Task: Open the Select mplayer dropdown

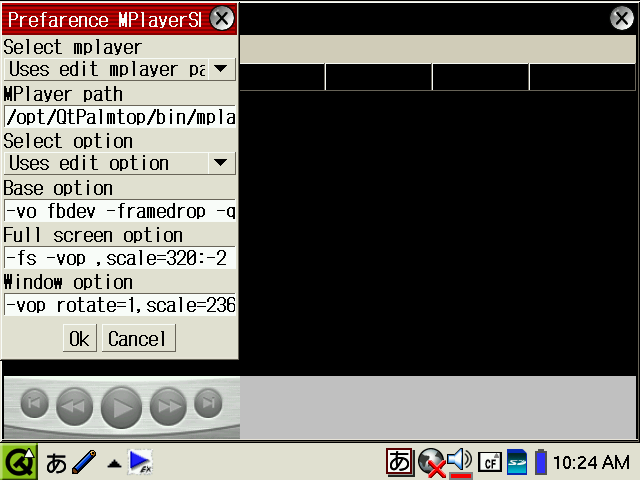Action: coord(120,69)
